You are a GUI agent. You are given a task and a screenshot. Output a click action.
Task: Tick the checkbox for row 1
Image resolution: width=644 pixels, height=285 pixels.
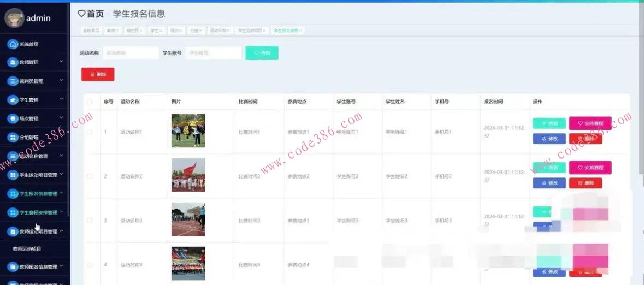click(x=90, y=132)
